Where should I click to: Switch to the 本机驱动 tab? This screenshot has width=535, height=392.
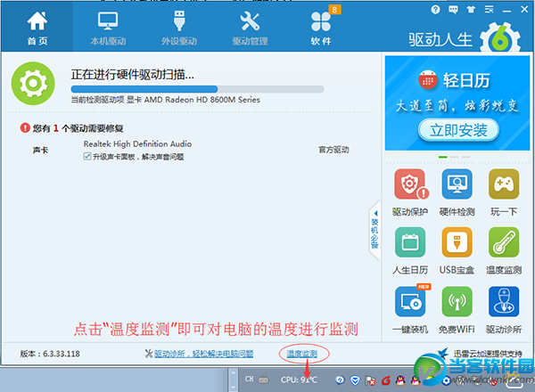click(108, 28)
